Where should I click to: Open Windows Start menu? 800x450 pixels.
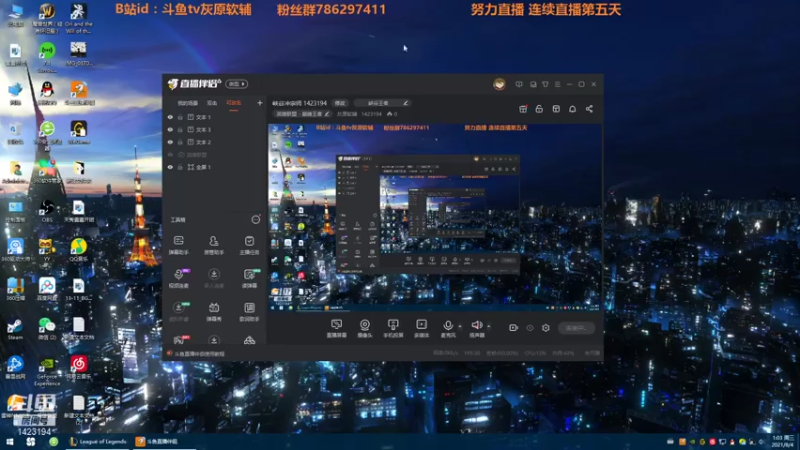[x=10, y=442]
